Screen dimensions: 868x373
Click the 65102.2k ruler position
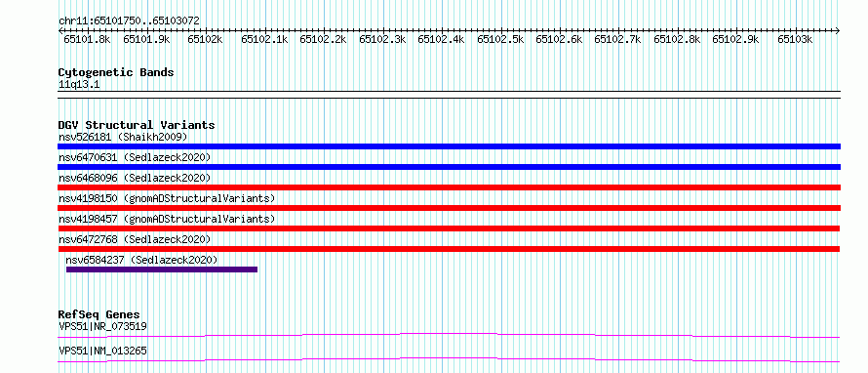coord(323,39)
